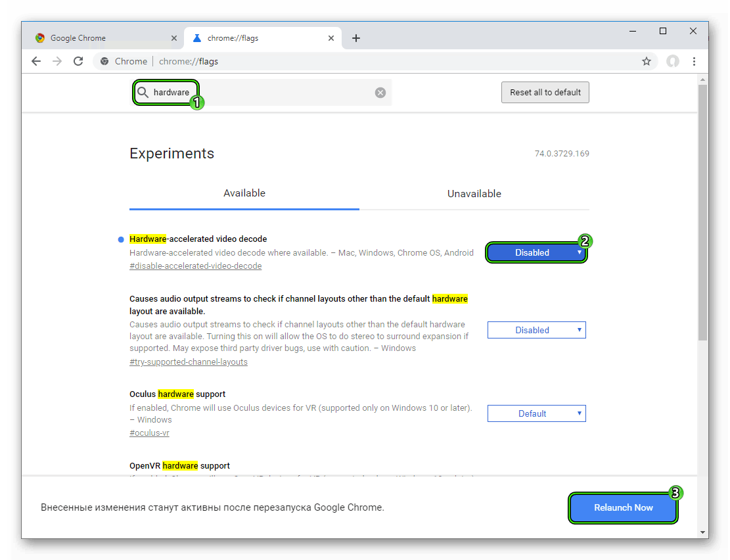Click the Oculus hardware support title
Screen dimensions: 730x560
coord(177,394)
